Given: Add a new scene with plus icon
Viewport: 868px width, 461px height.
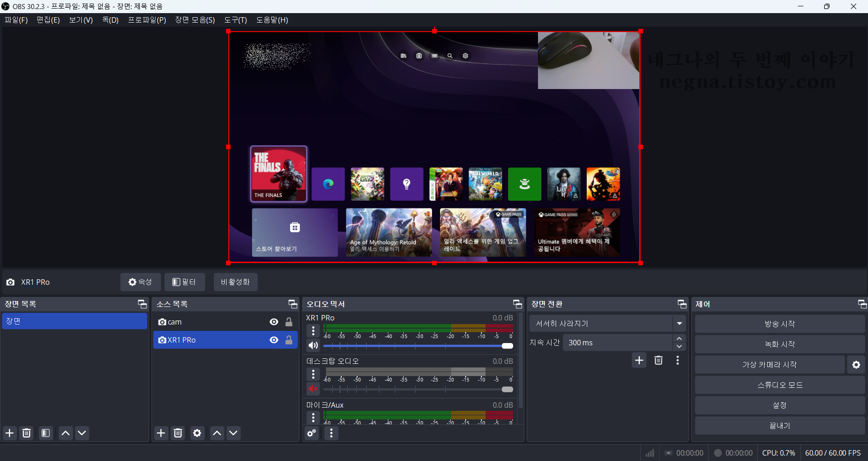Looking at the screenshot, I should pos(9,433).
